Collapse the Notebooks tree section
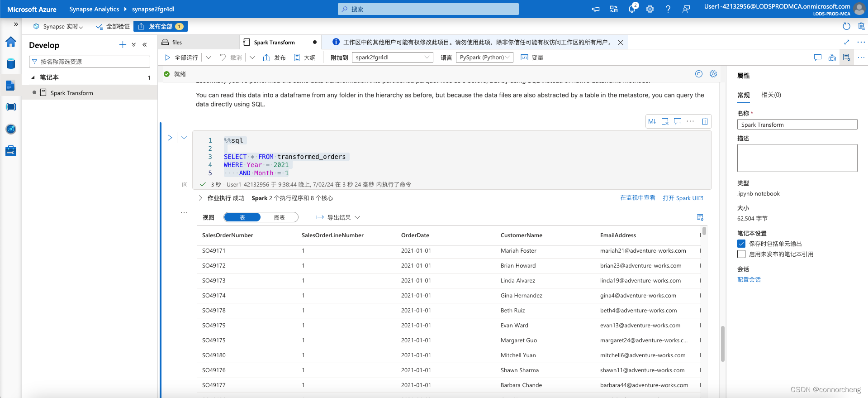This screenshot has width=868, height=398. (x=33, y=77)
